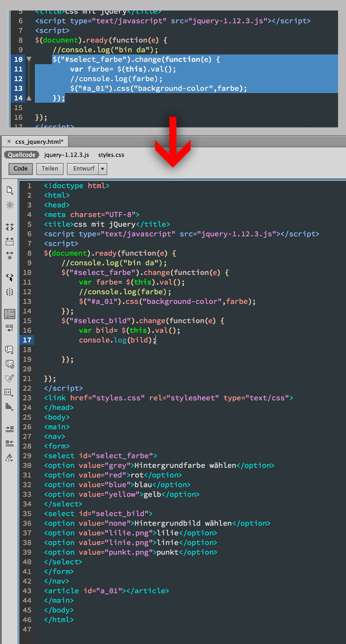This screenshot has width=346, height=644.
Task: Click the meta charset="UTF-8" line
Action: 92,214
